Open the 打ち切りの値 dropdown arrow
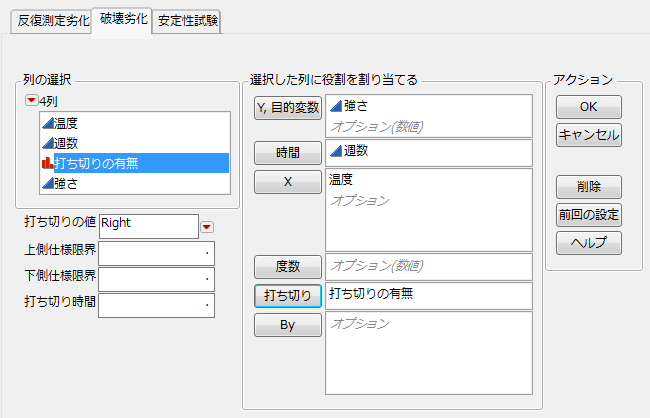Screen dimensions: 650x418 pos(207,226)
